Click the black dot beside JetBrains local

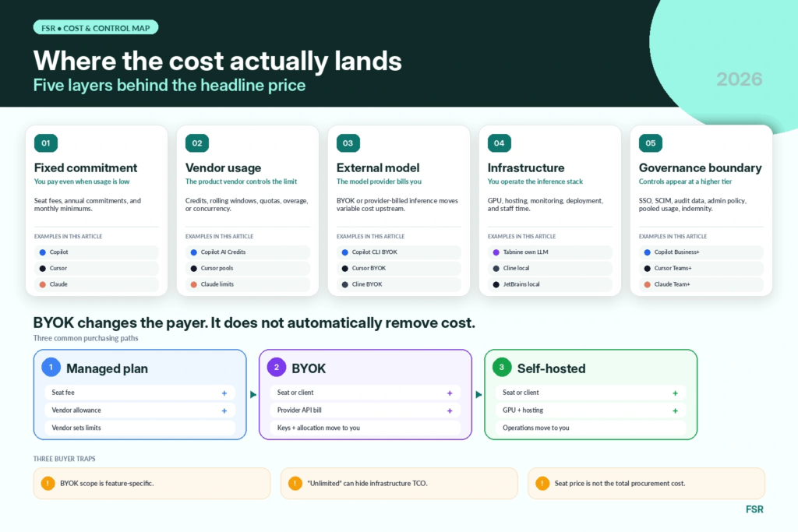[496, 285]
